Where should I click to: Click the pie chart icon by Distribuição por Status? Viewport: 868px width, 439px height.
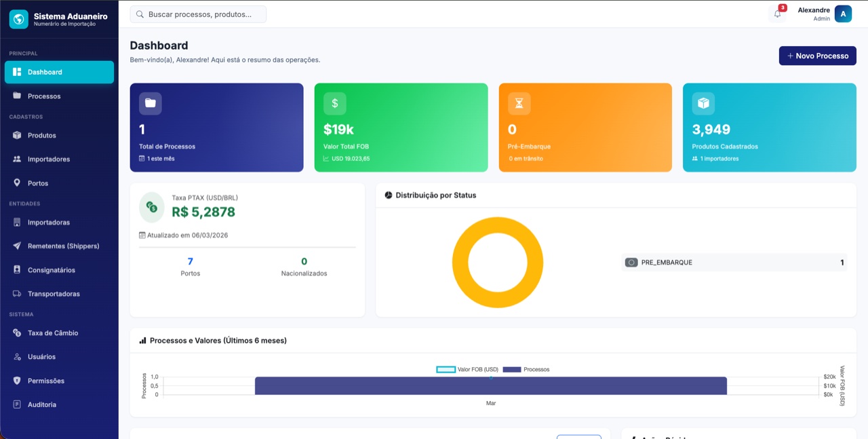pos(389,195)
